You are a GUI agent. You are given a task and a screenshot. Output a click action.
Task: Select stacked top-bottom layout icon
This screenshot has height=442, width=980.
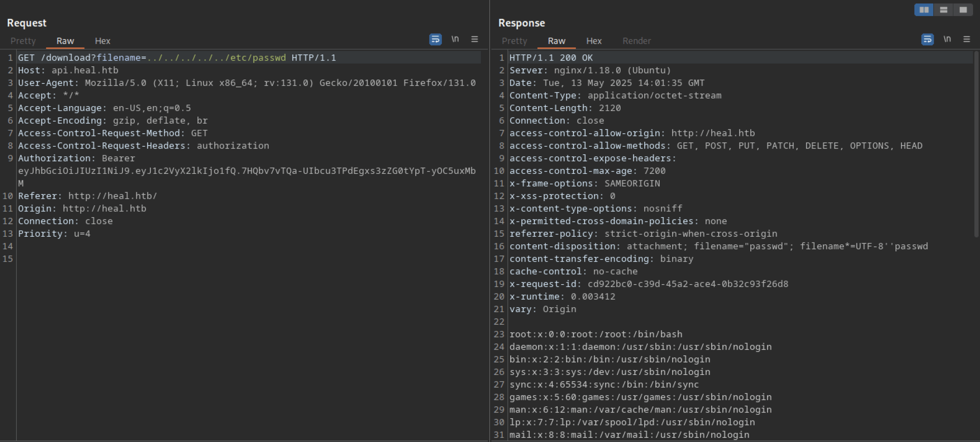click(x=944, y=10)
